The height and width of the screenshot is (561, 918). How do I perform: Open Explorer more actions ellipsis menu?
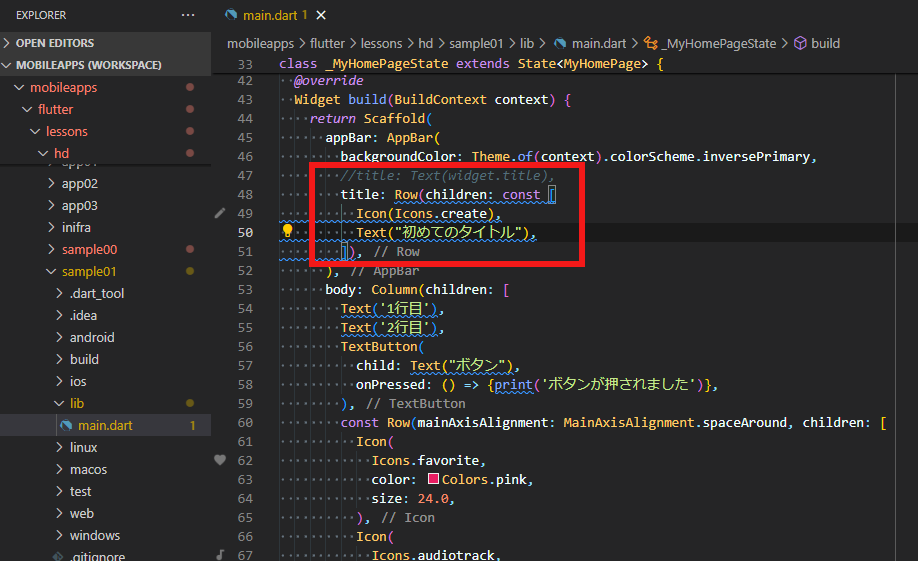tap(188, 15)
